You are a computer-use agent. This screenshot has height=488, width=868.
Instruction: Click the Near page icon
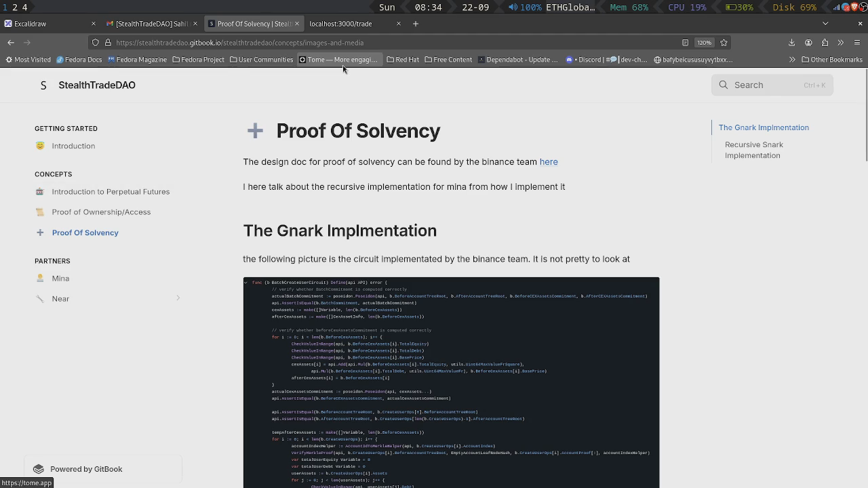click(x=40, y=299)
